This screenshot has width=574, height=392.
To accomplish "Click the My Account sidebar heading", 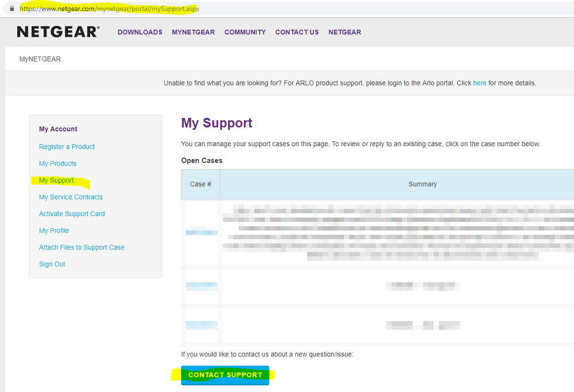I will click(58, 129).
